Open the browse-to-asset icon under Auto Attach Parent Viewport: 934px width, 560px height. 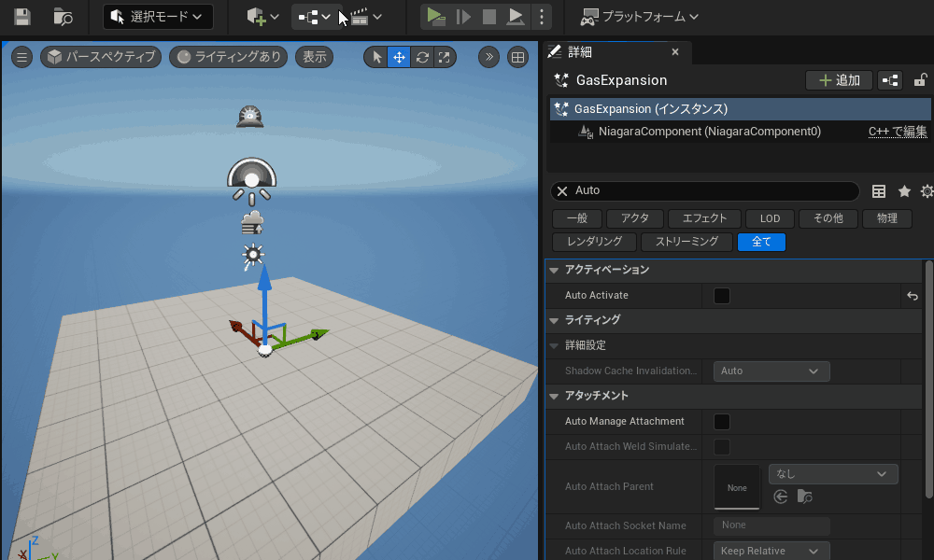(x=804, y=497)
